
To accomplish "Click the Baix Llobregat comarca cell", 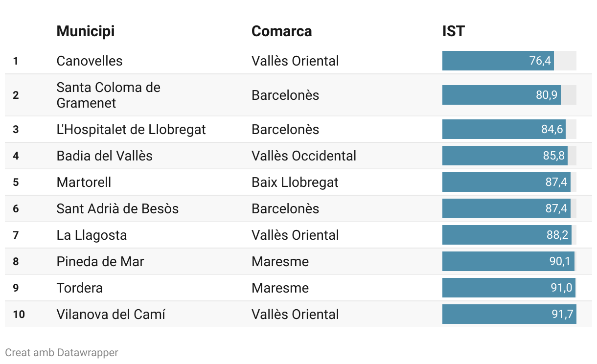I will [295, 182].
